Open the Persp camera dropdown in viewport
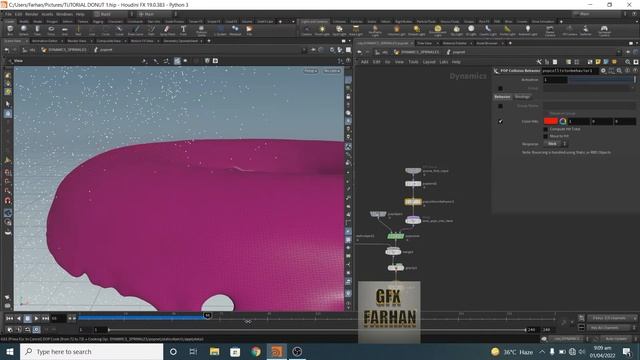 click(311, 71)
